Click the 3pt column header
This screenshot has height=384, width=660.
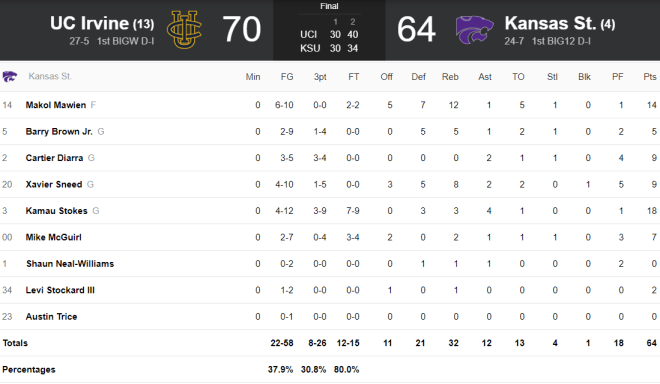320,77
